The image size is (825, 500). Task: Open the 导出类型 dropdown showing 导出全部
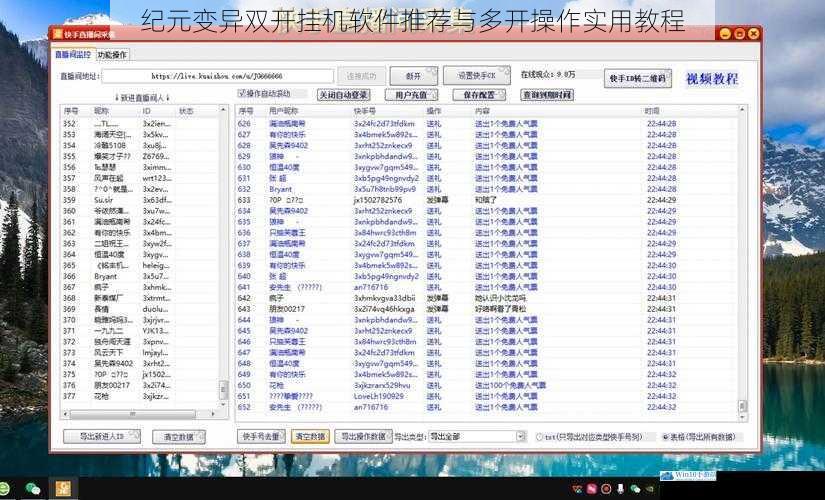pyautogui.click(x=477, y=436)
